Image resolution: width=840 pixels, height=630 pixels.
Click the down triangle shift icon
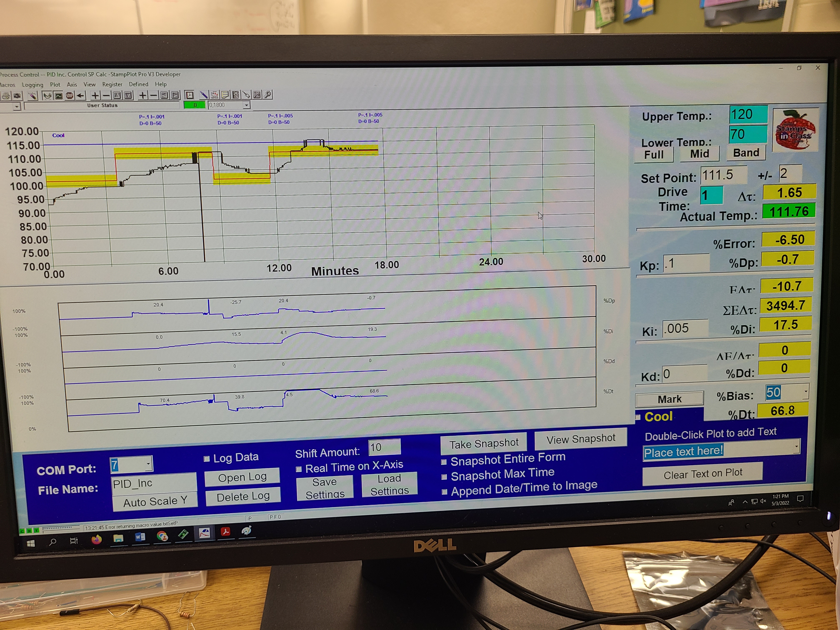coord(128,95)
